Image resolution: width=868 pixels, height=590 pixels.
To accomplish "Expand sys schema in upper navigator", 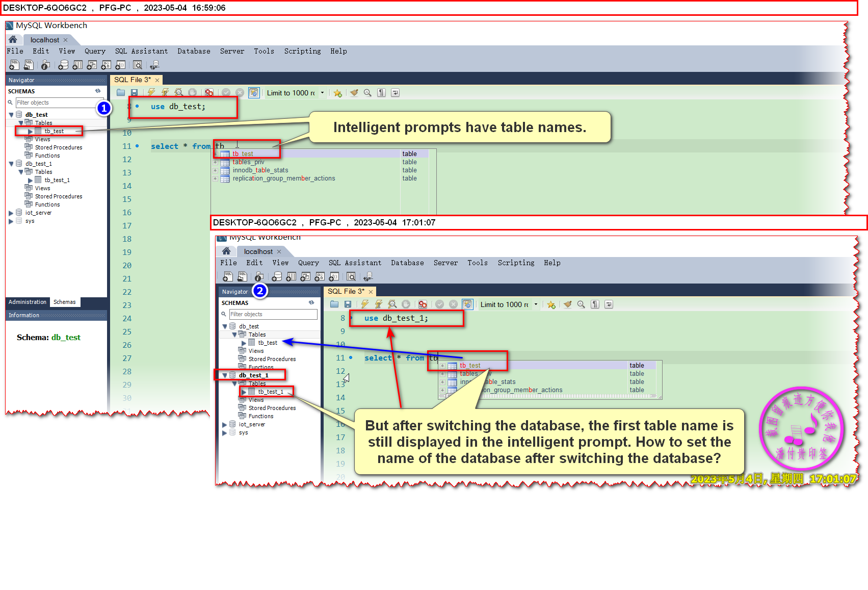I will [11, 221].
